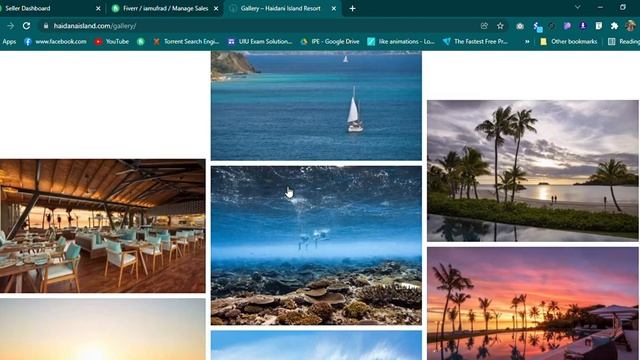Click the share page icon in address bar

coord(484,26)
